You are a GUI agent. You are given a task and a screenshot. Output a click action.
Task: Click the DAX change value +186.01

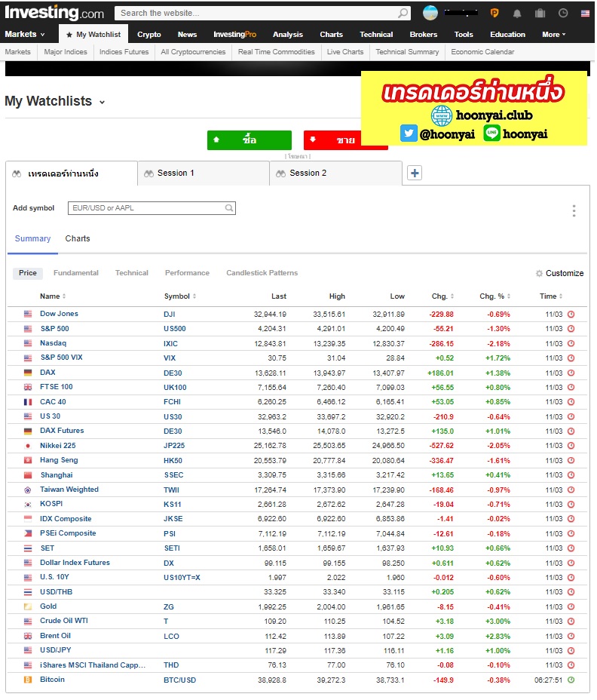point(440,373)
